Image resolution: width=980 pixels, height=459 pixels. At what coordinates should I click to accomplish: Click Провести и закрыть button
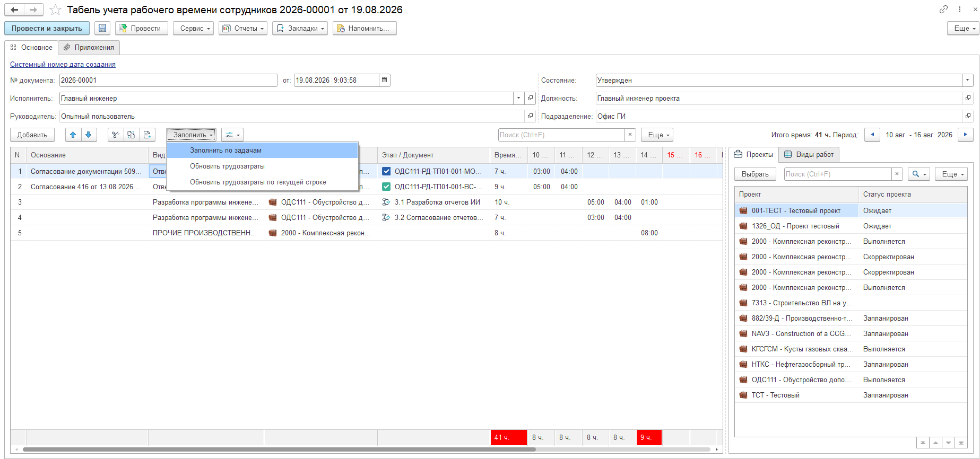(47, 28)
